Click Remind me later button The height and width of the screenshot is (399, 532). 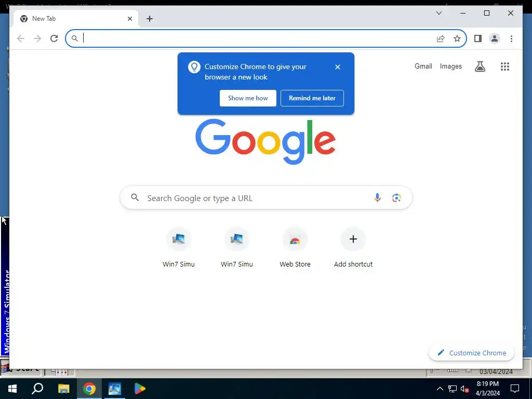click(312, 98)
